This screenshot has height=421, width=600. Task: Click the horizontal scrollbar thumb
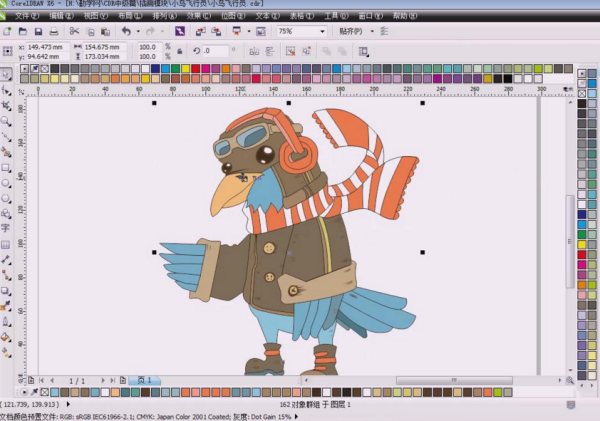pyautogui.click(x=454, y=380)
